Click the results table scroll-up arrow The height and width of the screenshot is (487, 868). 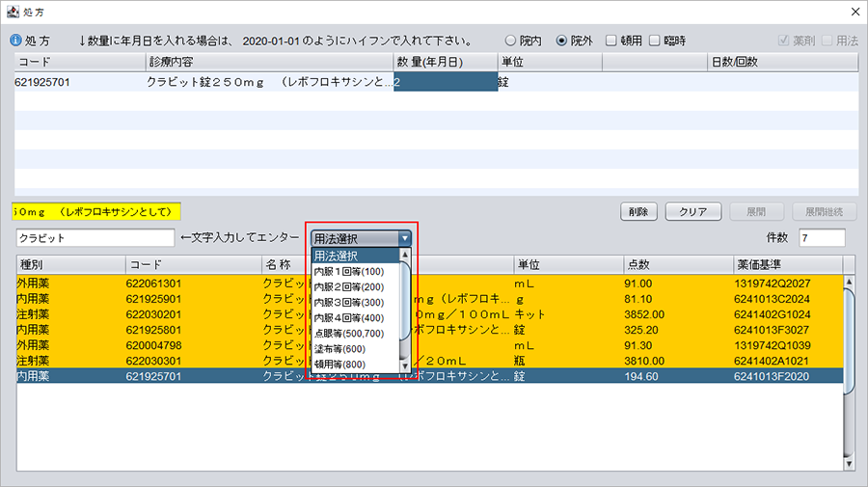(x=849, y=282)
